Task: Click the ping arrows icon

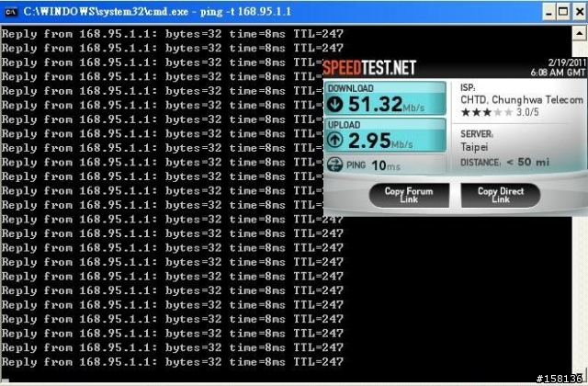Action: [334, 165]
